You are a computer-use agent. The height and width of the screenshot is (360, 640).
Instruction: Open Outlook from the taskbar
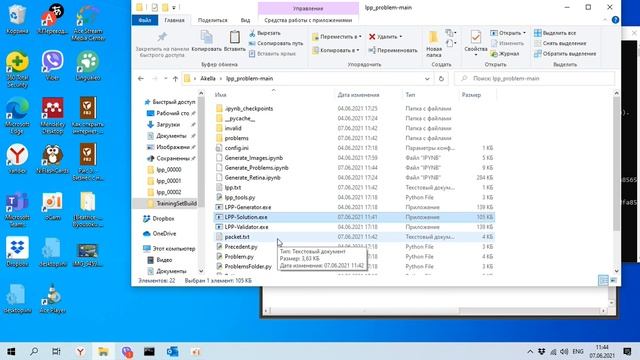point(172,351)
